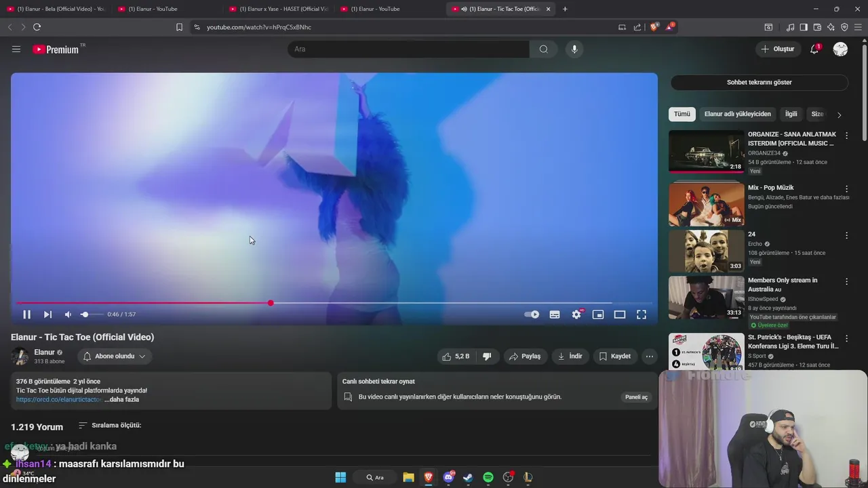Open the account avatar menu
The image size is (868, 488).
tap(840, 49)
